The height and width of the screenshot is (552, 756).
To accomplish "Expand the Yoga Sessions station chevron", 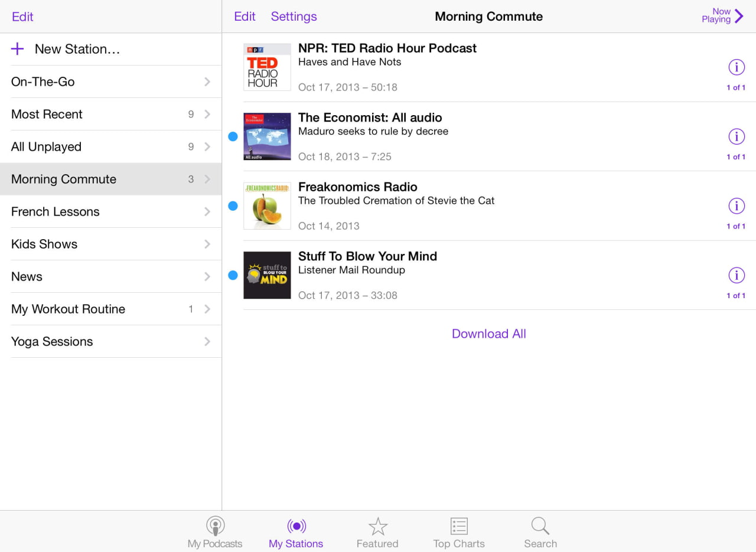I will click(x=207, y=342).
